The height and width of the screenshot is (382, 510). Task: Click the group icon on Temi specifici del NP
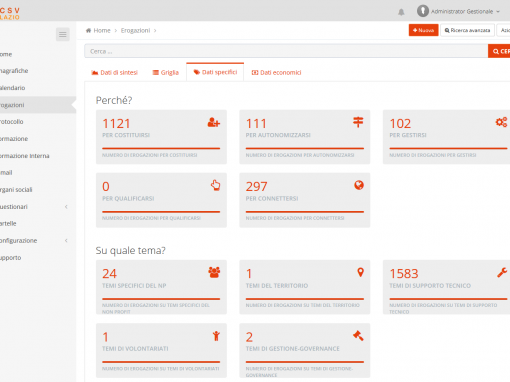coord(214,272)
